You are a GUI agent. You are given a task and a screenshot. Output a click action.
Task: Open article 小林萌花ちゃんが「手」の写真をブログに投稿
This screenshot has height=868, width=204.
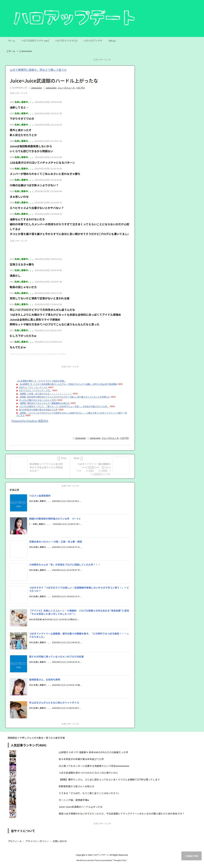point(64,565)
